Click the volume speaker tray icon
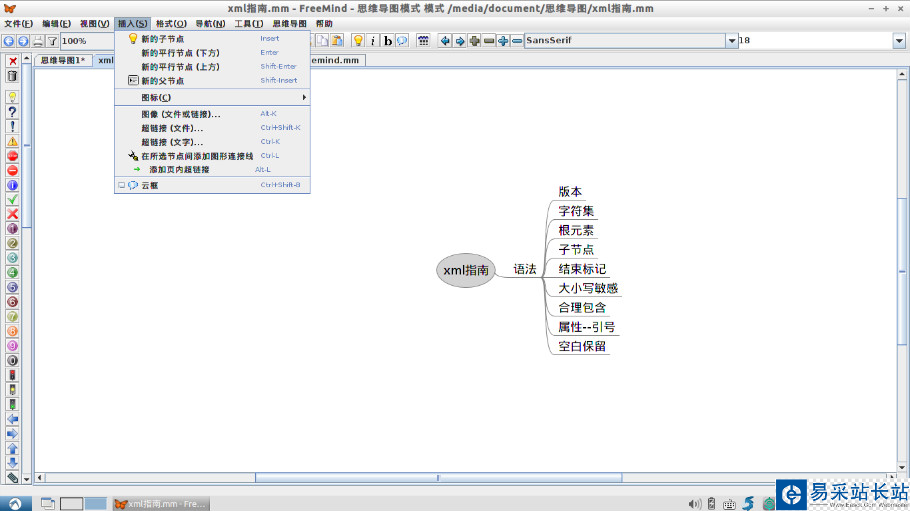The image size is (910, 511). click(x=694, y=503)
